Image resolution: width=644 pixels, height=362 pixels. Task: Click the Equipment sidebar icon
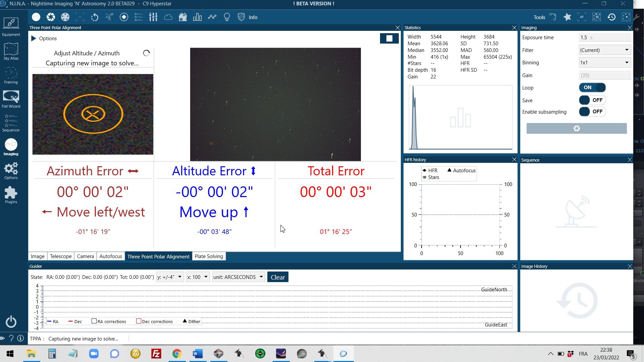coord(11,27)
